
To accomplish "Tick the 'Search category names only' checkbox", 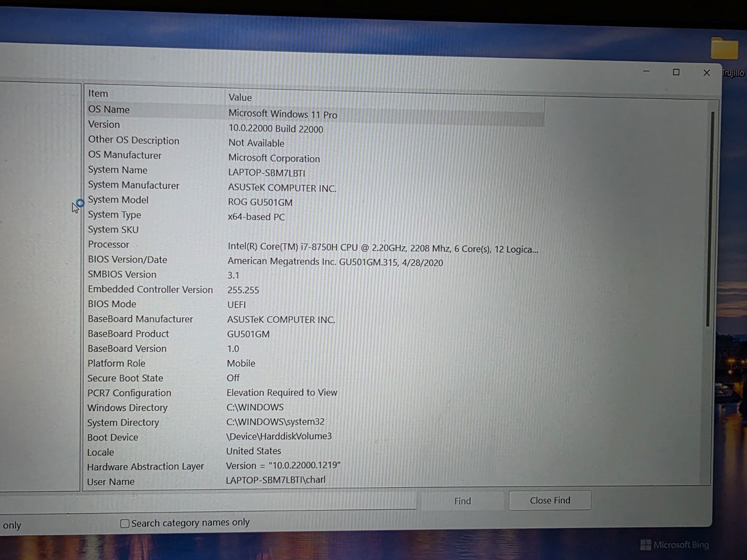I will 125,524.
